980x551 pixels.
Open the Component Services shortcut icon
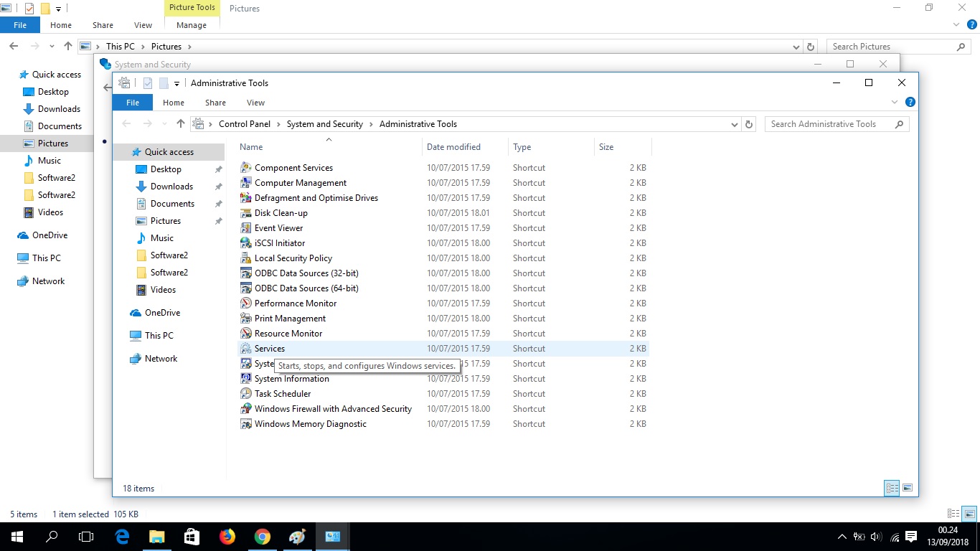pos(246,168)
